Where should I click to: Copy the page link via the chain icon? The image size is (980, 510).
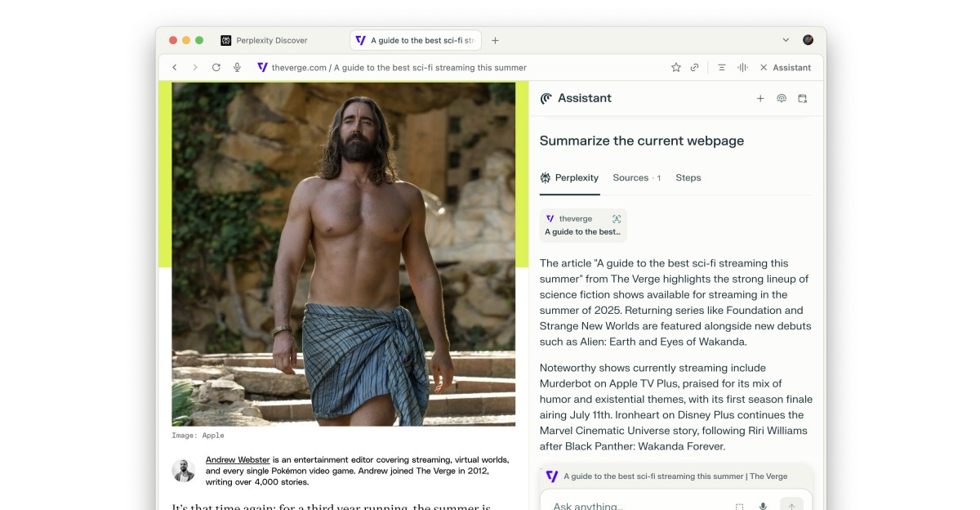694,68
